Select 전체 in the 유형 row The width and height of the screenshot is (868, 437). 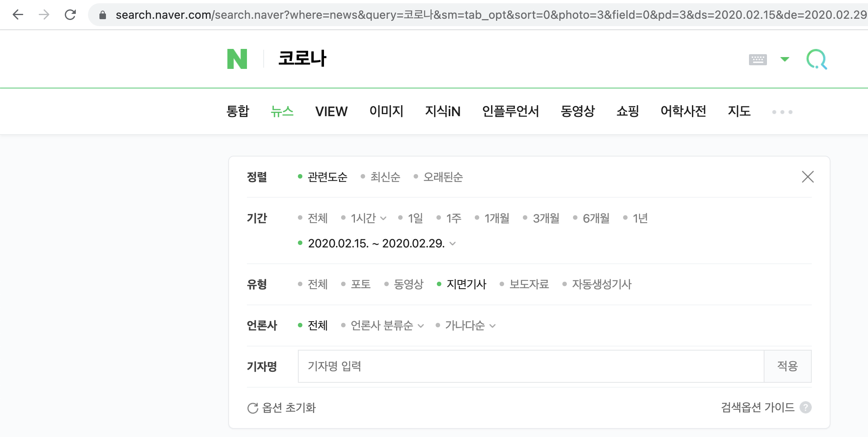point(317,284)
